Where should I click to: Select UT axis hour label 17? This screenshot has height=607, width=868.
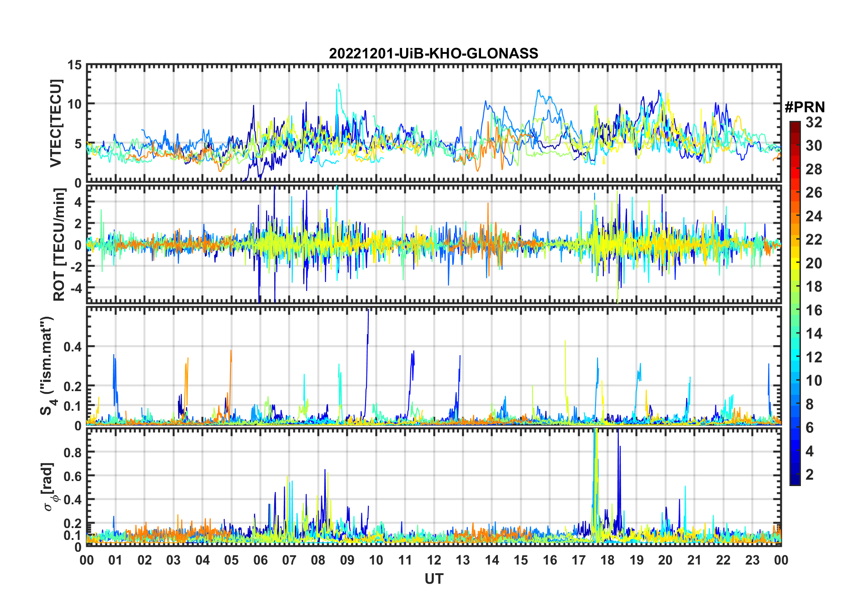pos(579,560)
